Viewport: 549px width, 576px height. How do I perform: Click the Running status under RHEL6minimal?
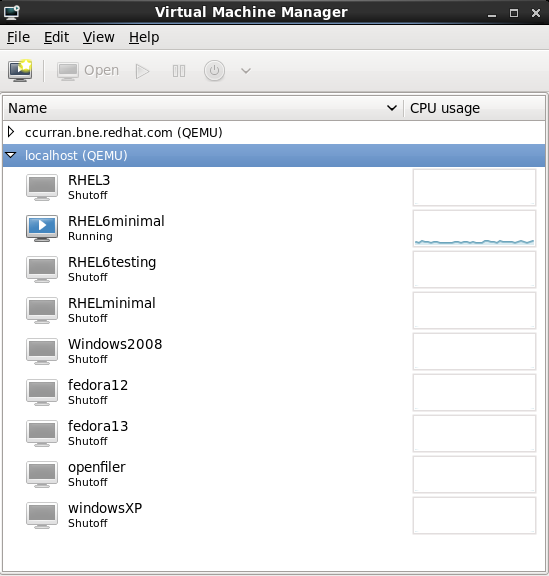tap(90, 236)
